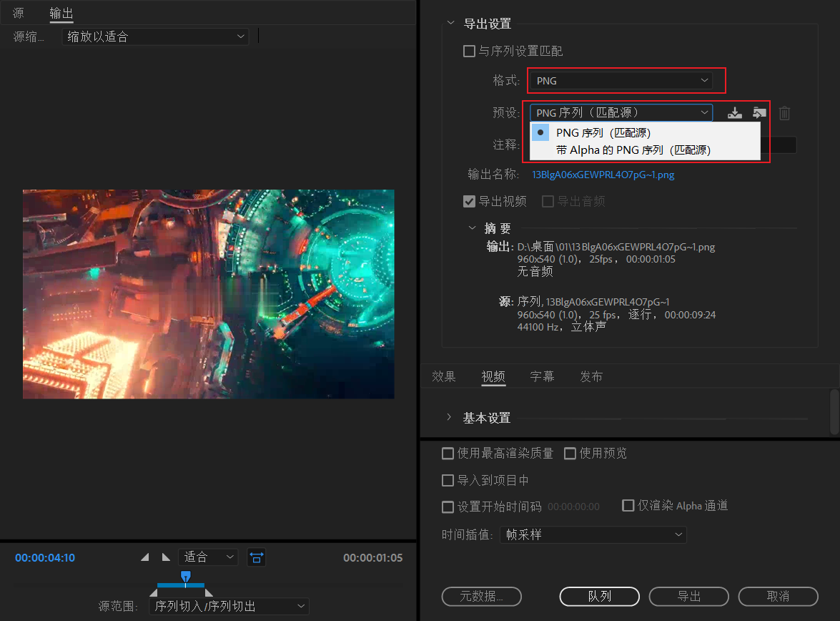Click the current timecode 00:00:04:10
The image size is (840, 621).
click(x=45, y=558)
